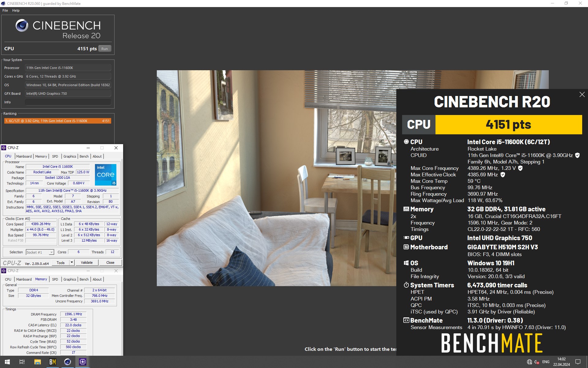Viewport: 588px width, 368px height.
Task: Open Bench tab in lower CPU-Z window
Action: pos(84,279)
